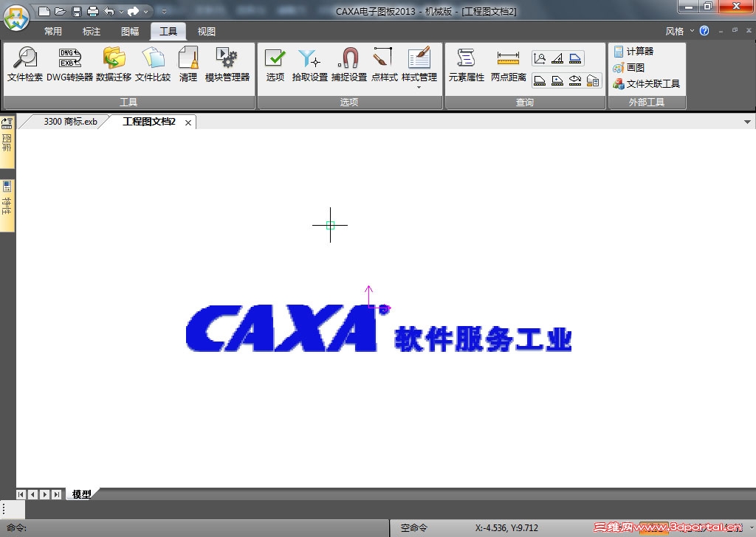Click the weight calculation query icon
Viewport: 756px width, 537px height.
(x=593, y=80)
